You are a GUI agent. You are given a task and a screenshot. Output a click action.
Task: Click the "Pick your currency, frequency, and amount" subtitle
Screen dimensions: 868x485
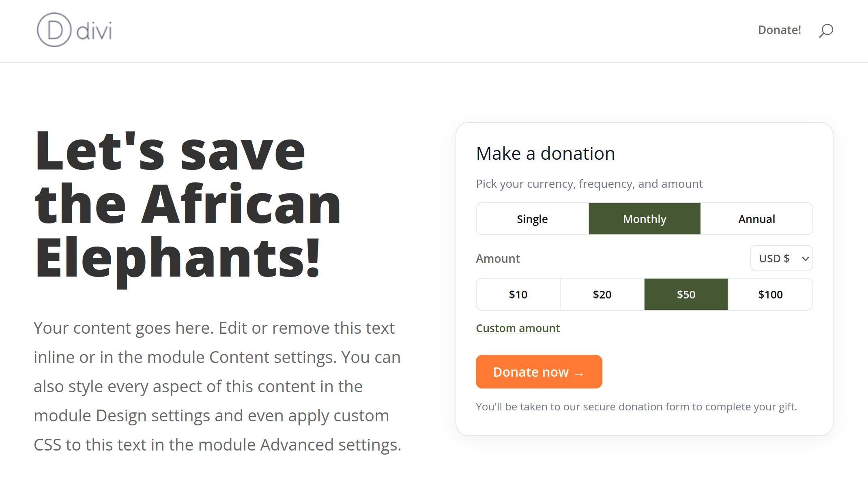tap(589, 184)
